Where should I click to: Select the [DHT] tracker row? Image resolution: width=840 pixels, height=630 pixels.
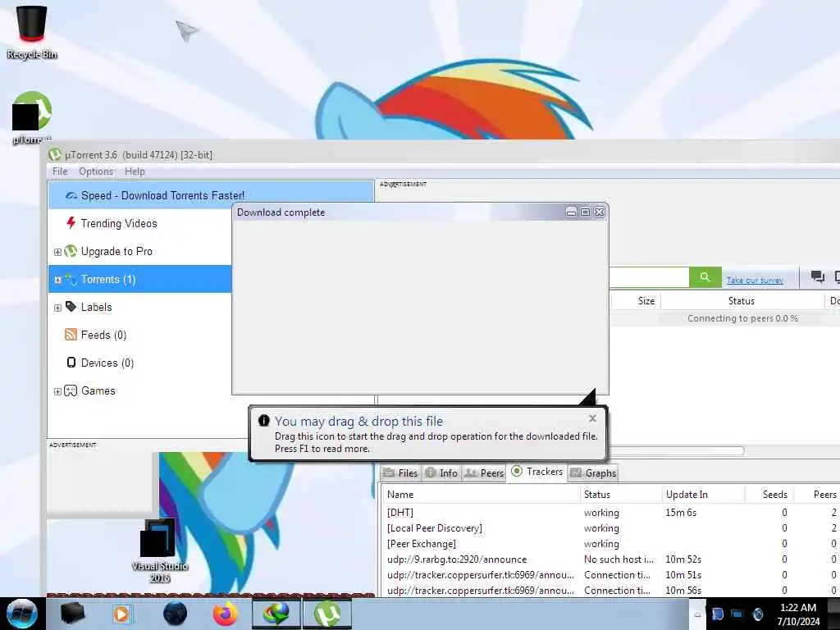click(609, 512)
